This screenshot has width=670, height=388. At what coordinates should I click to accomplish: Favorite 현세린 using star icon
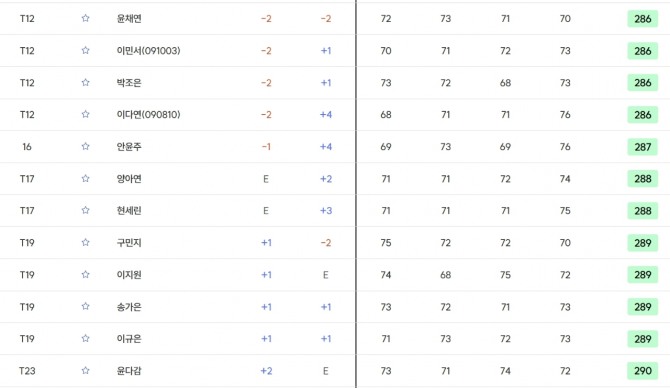(85, 210)
